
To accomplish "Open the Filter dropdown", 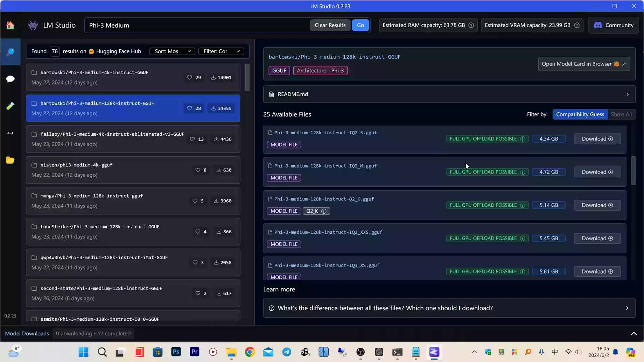I will [x=221, y=51].
